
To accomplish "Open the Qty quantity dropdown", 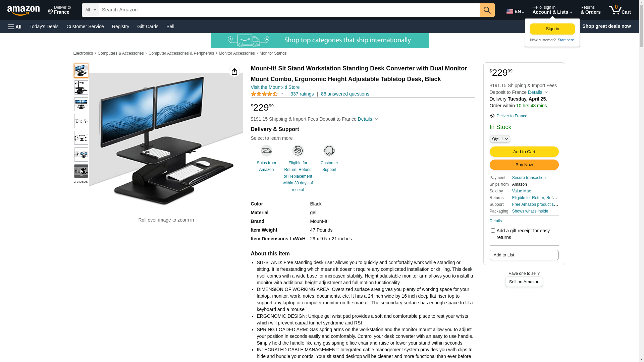I will pos(500,139).
